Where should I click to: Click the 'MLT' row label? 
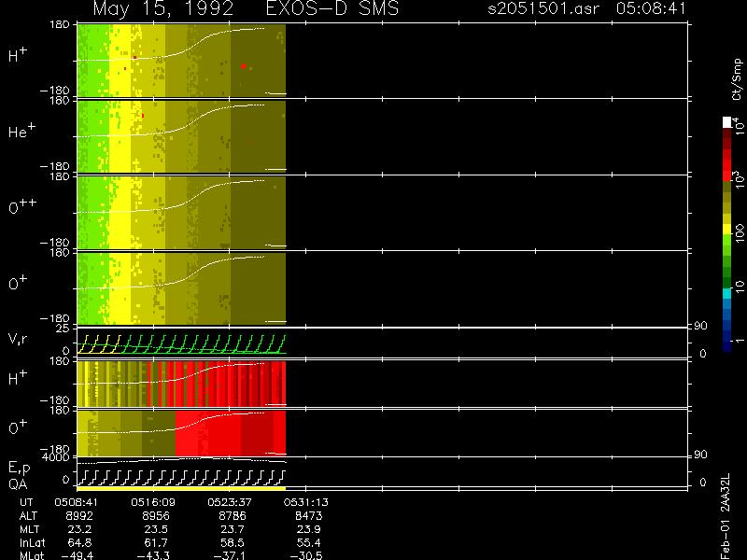[29, 529]
